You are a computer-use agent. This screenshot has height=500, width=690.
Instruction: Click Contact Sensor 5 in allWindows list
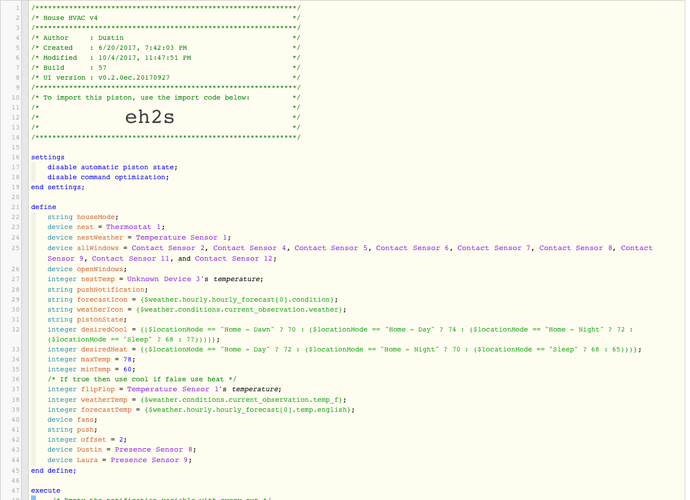coord(331,248)
